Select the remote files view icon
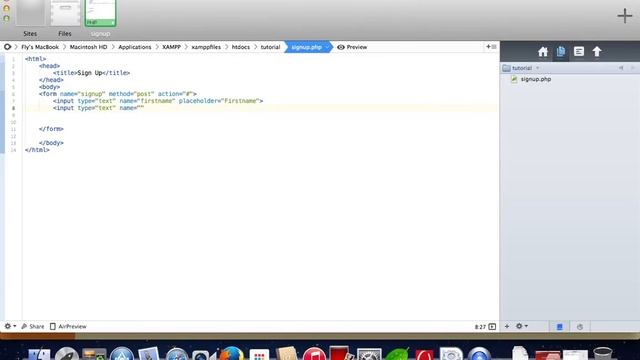Screen dimensions: 640x360 (580, 327)
